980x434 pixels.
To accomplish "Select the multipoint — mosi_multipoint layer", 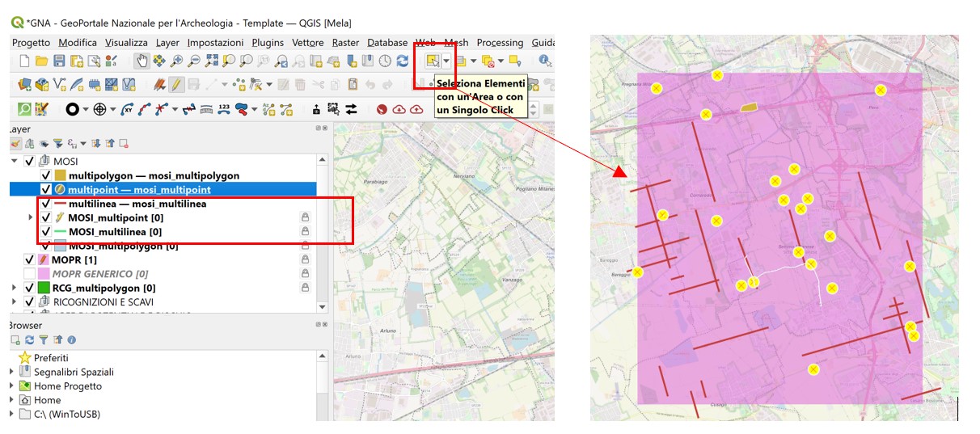I will tap(139, 189).
